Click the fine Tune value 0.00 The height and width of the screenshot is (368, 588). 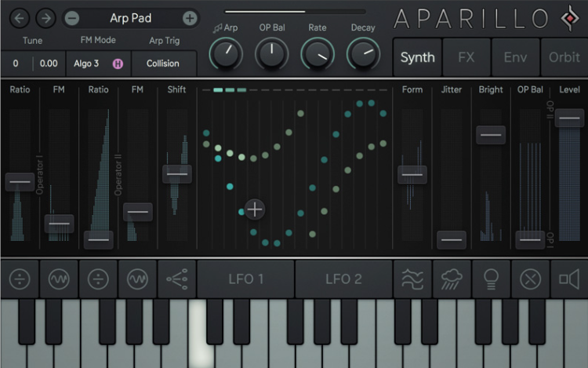tap(49, 64)
